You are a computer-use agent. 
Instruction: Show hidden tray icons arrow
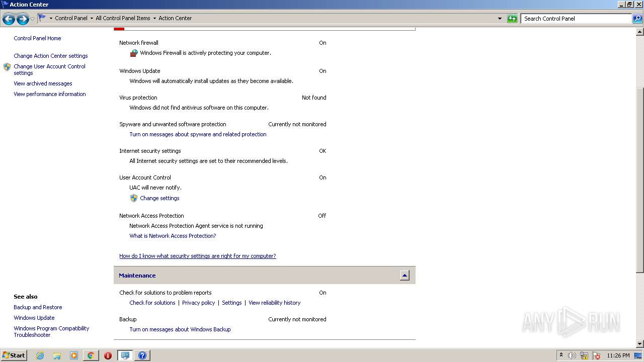(x=561, y=355)
